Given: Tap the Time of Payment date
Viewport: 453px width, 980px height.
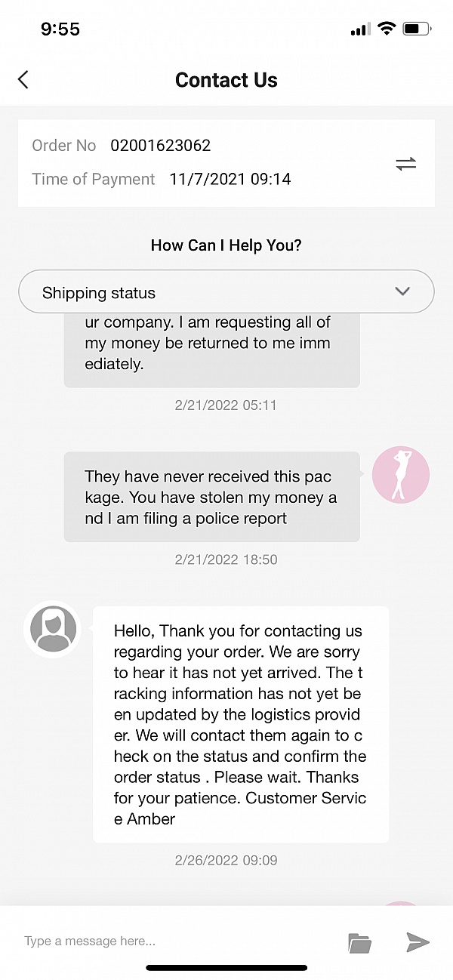Looking at the screenshot, I should (230, 179).
